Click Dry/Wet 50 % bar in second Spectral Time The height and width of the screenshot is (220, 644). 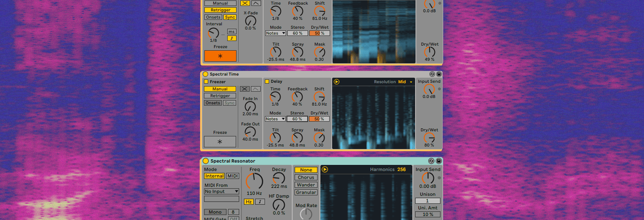click(x=319, y=119)
